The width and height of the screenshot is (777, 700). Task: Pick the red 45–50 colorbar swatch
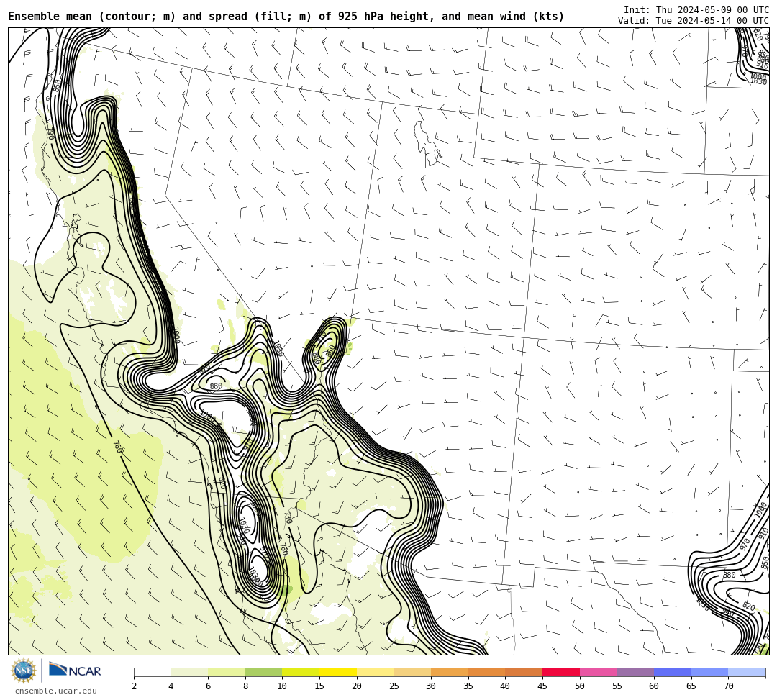(x=561, y=672)
